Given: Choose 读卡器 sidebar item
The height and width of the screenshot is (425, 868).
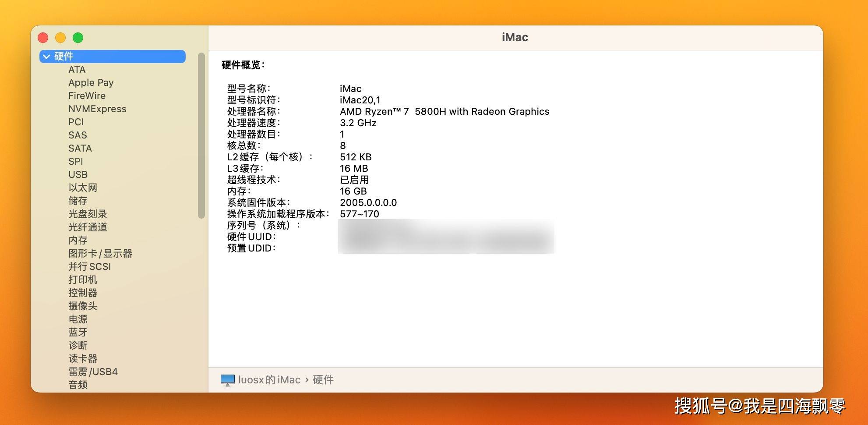Looking at the screenshot, I should point(83,359).
